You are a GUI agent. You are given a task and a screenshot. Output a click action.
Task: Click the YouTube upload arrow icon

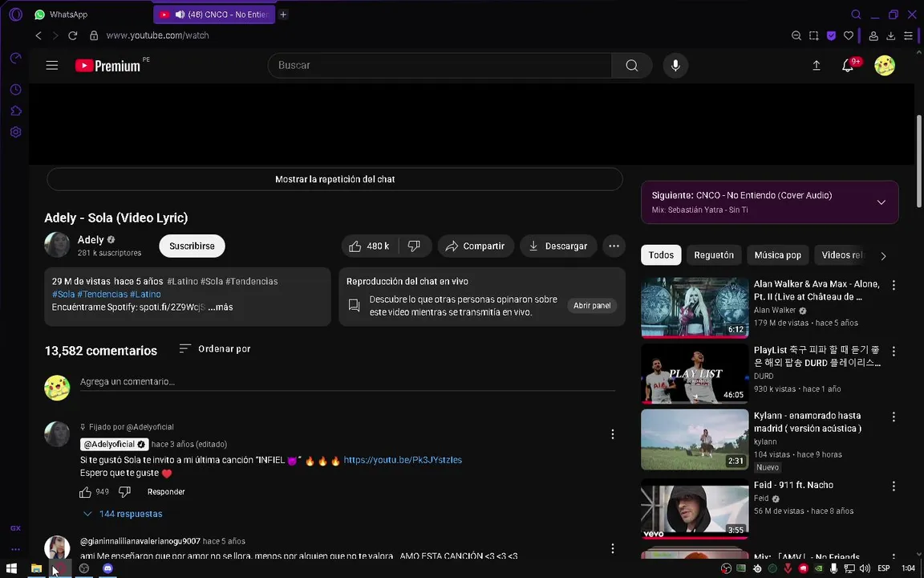pyautogui.click(x=817, y=66)
